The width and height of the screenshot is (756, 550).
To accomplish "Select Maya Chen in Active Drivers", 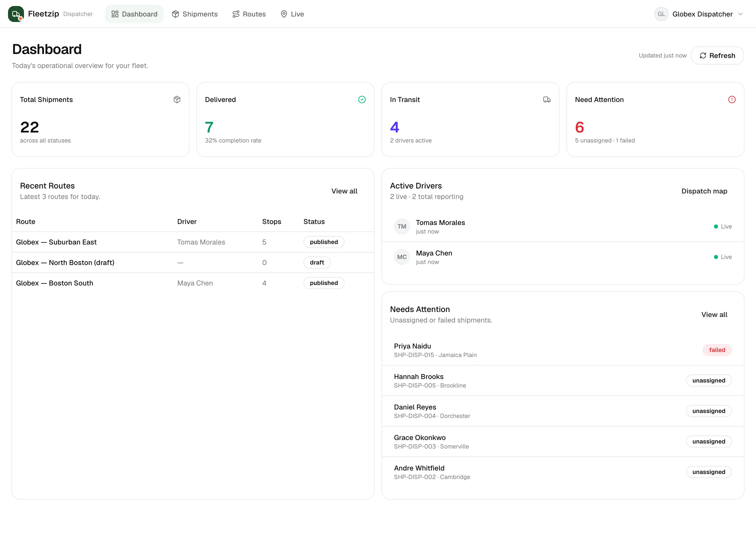I will coord(563,257).
